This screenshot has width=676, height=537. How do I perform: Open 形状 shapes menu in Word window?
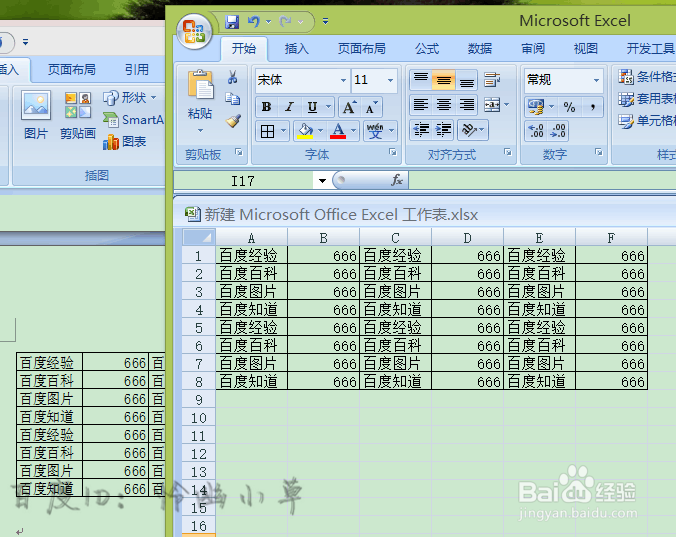tap(130, 98)
